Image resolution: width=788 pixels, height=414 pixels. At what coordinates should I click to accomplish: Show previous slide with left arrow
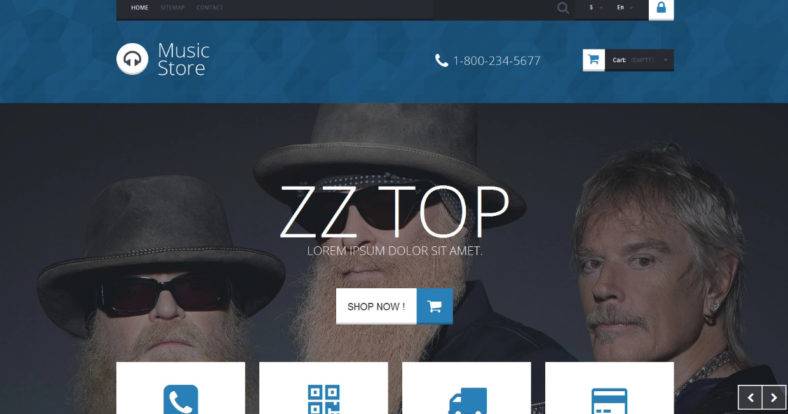tap(750, 398)
